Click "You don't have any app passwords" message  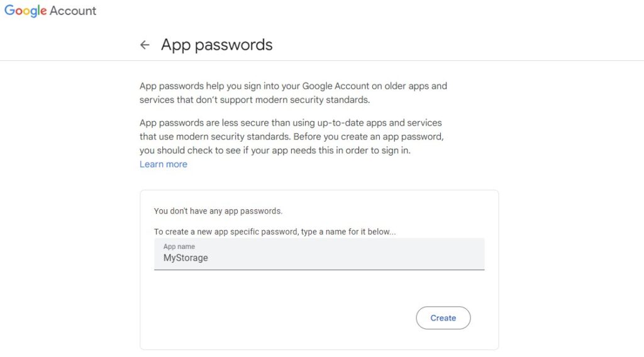pos(218,211)
